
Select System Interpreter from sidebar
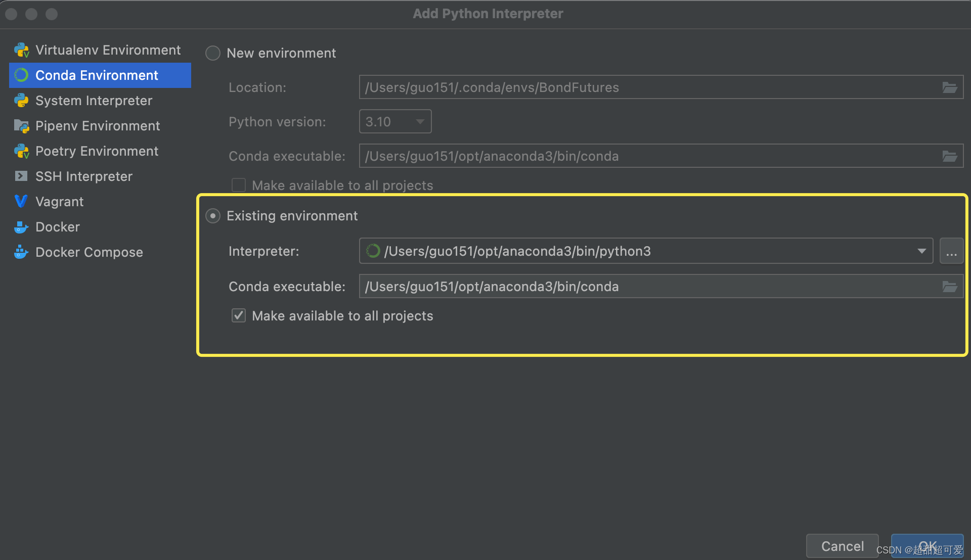pos(94,101)
